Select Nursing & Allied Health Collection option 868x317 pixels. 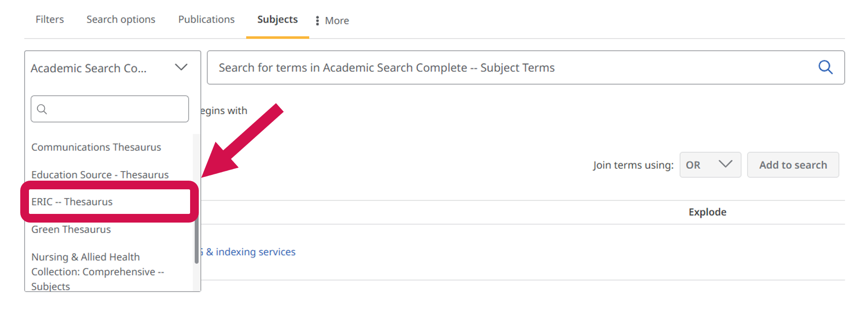click(97, 272)
